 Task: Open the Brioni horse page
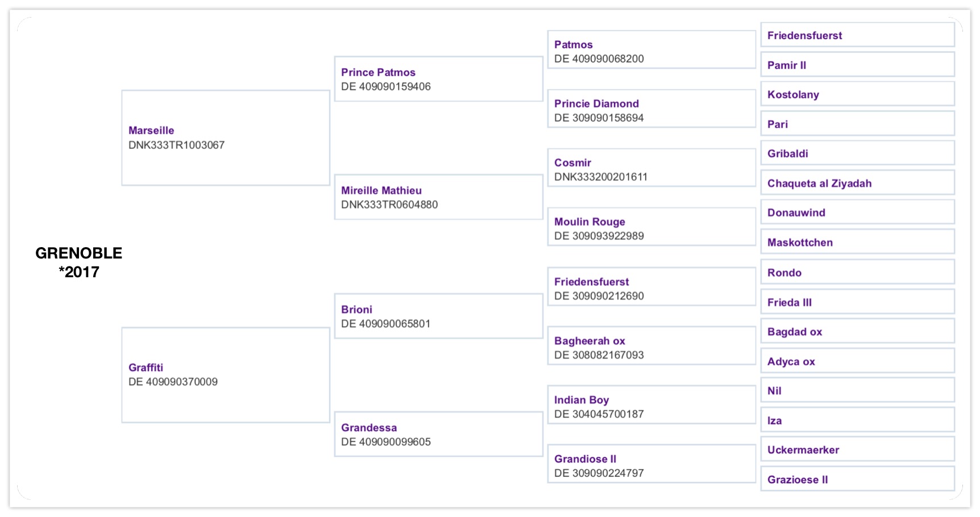point(356,310)
